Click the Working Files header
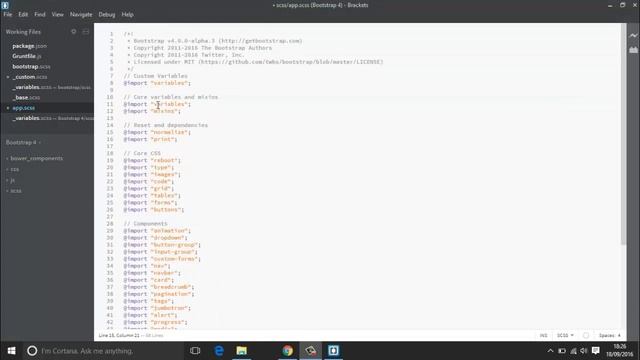Screen dimensions: 640x360 click(x=23, y=31)
